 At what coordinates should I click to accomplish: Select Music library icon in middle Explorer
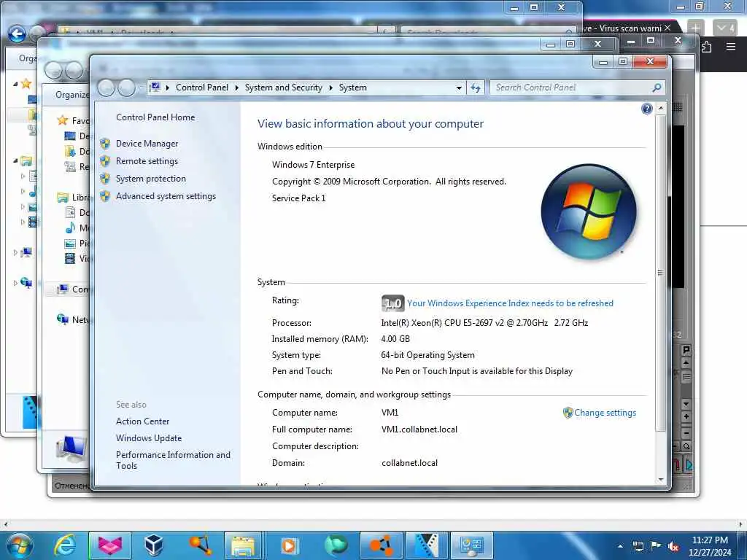70,227
